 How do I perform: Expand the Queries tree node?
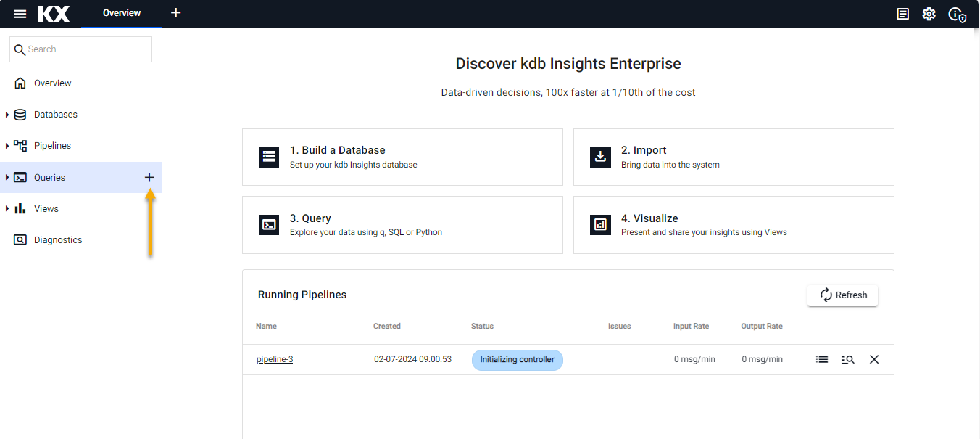coord(7,177)
